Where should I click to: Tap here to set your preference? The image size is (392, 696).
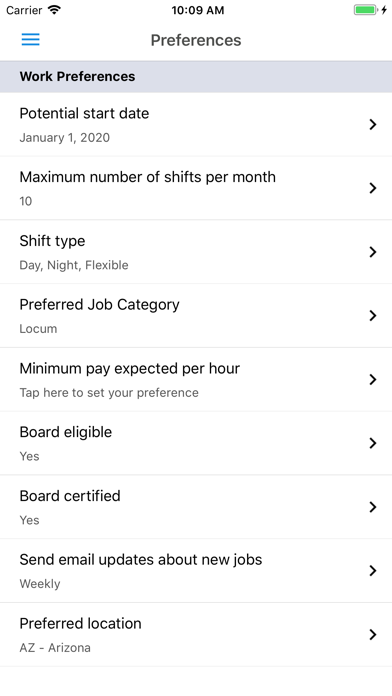click(109, 393)
